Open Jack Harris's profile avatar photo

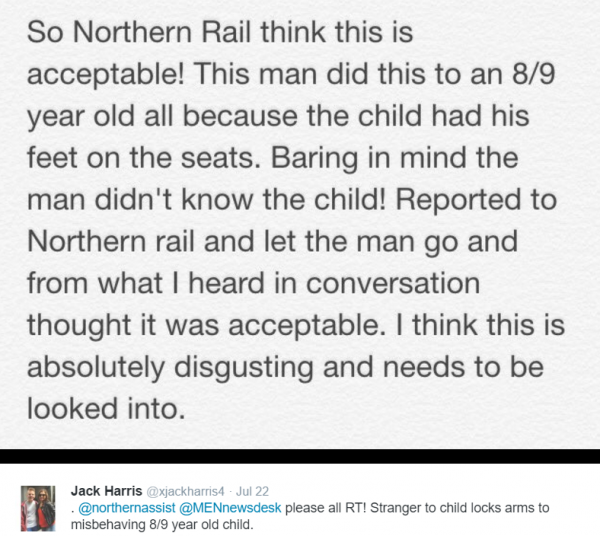[38, 508]
